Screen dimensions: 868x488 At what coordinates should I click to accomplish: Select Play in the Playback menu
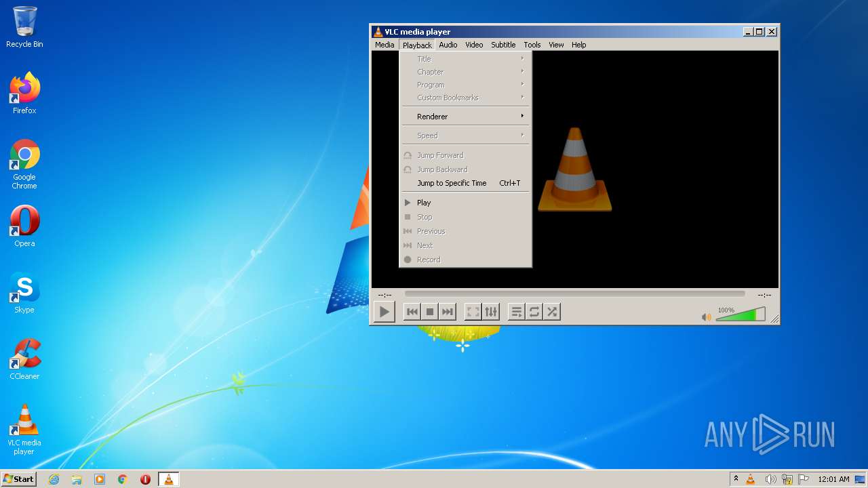(x=465, y=203)
